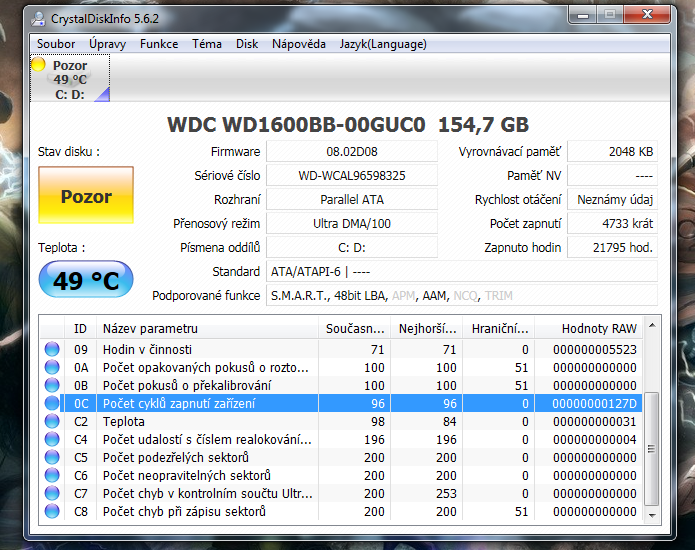Click the supported features S.M.A.R.T. field
The image size is (695, 550).
(x=462, y=295)
